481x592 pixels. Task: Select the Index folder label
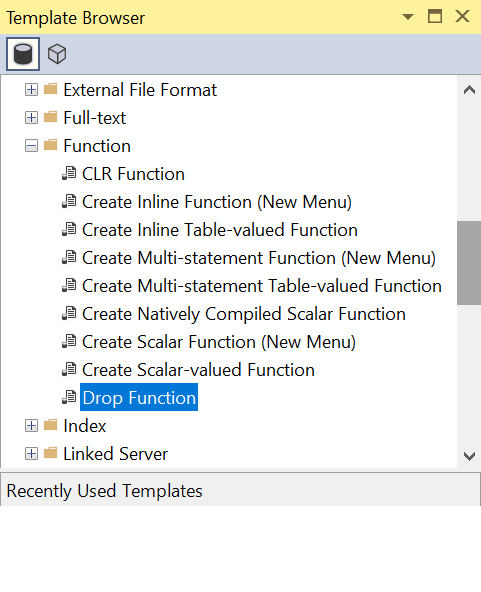tap(85, 426)
